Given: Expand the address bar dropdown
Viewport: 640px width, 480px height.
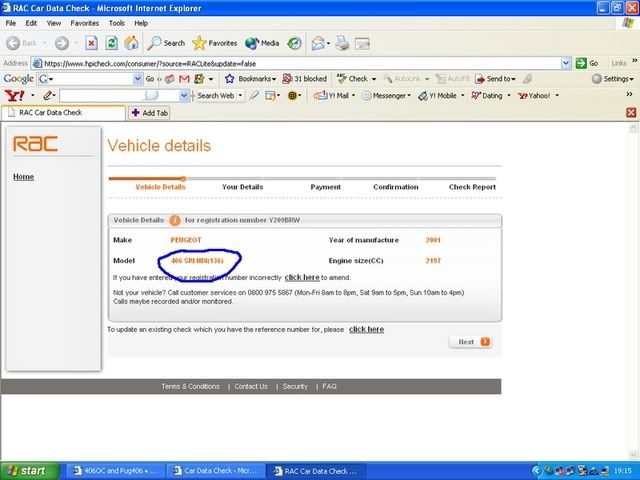Looking at the screenshot, I should 566,63.
